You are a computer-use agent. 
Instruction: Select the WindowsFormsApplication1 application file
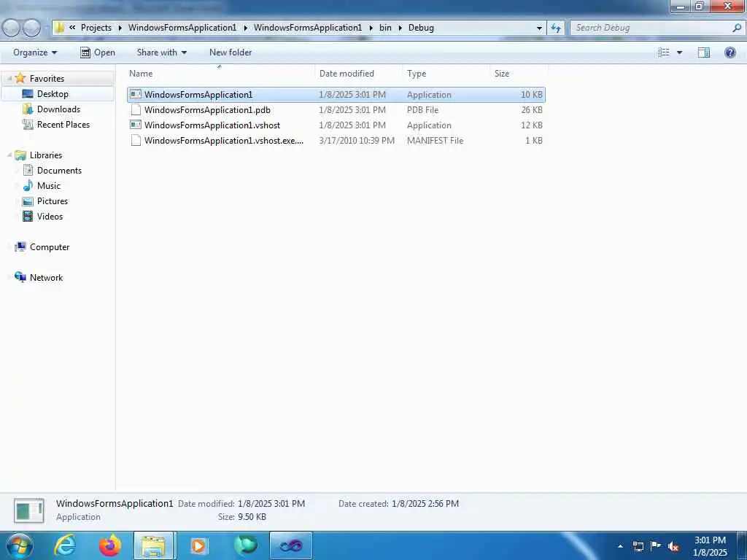pyautogui.click(x=336, y=94)
